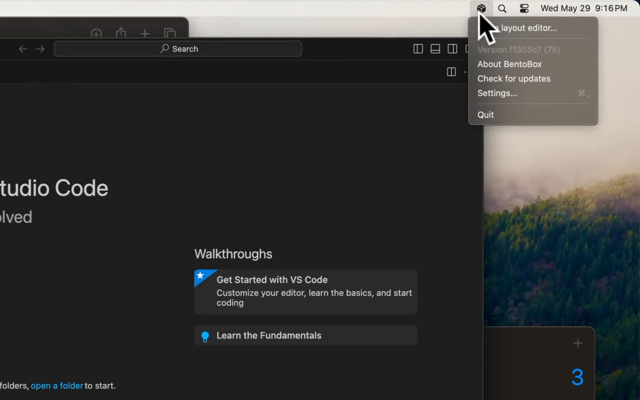The width and height of the screenshot is (640, 400).
Task: Click the star badge on Get Started card
Action: coord(200,276)
